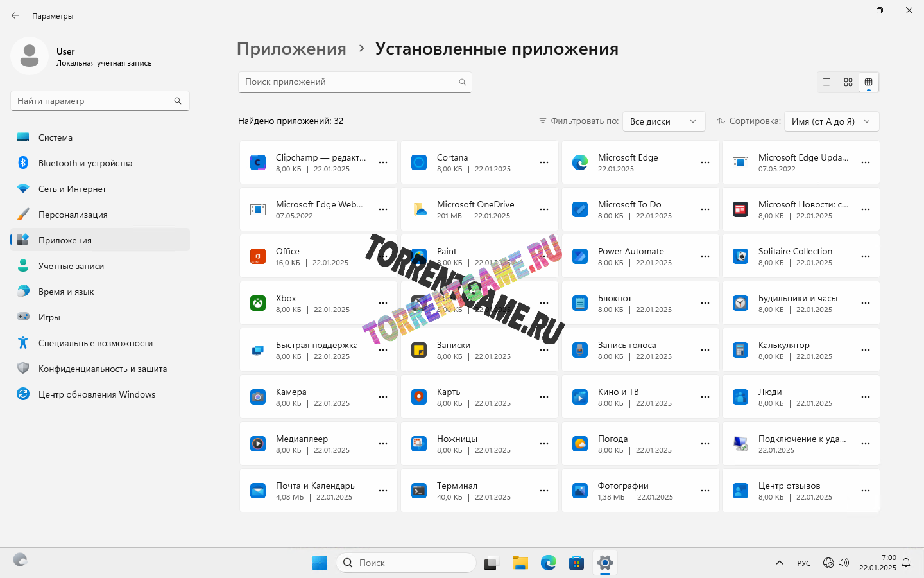
Task: Click the Xbox app icon
Action: [x=258, y=303]
